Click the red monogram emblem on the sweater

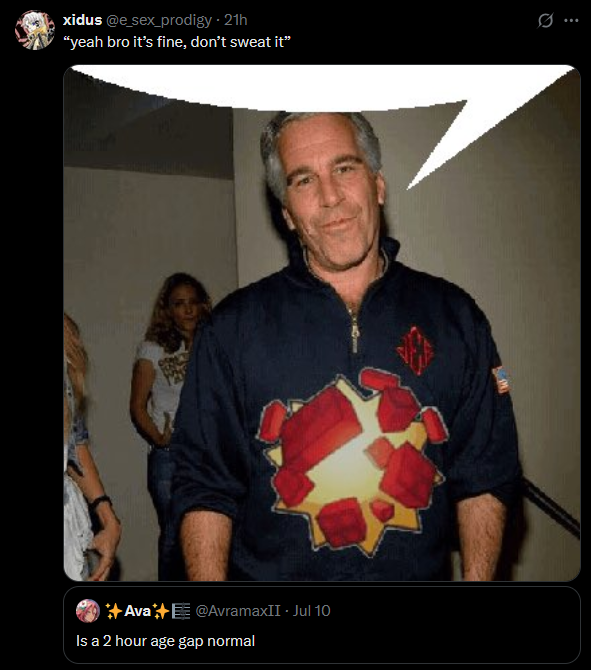415,350
